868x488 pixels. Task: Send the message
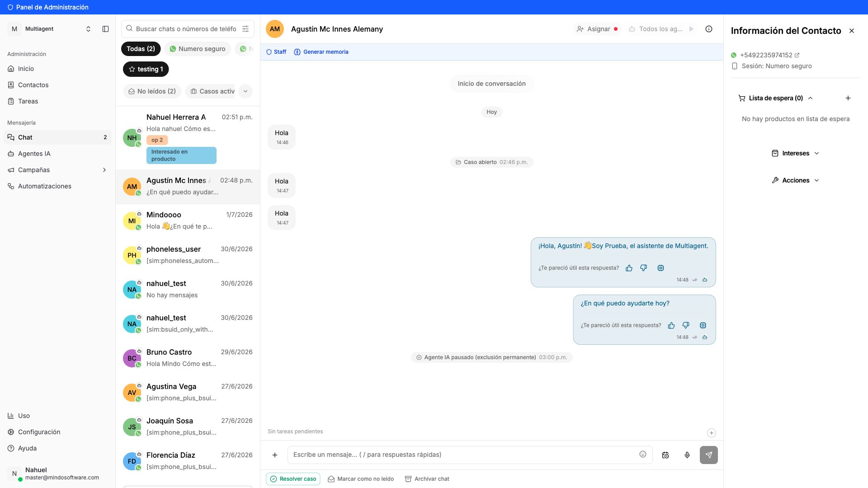click(x=709, y=455)
